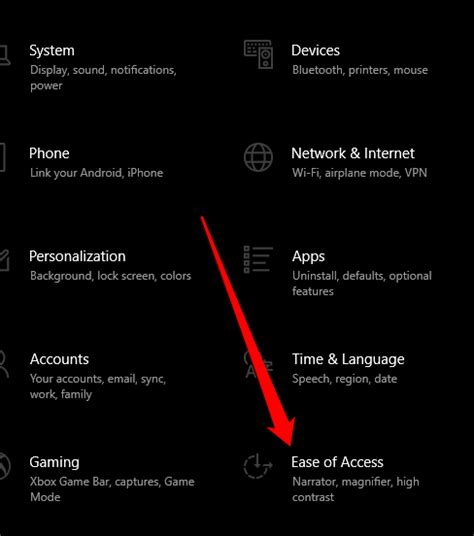Open the Accounts settings title
Viewport: 474px width, 536px height.
(59, 359)
